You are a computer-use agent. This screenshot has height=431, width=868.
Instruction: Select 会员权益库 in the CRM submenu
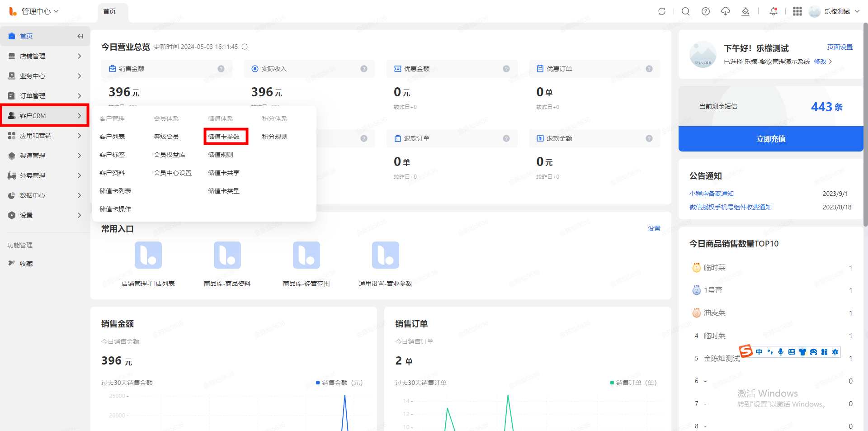pos(170,155)
